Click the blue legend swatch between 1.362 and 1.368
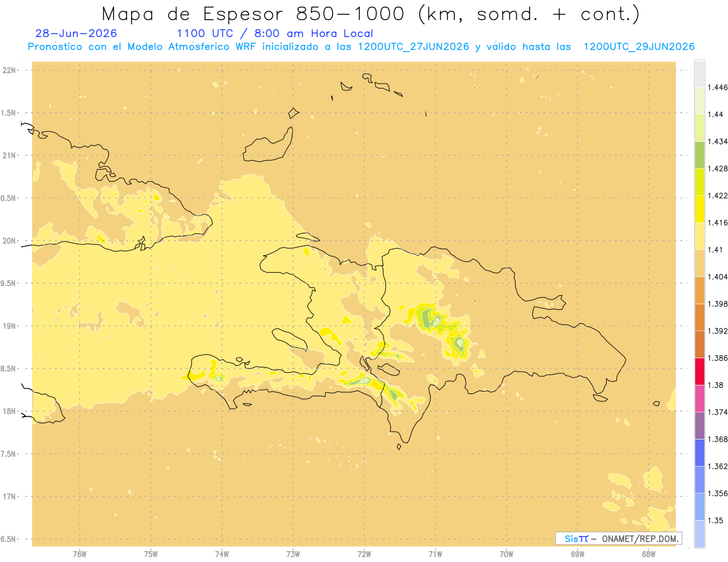 tap(699, 453)
